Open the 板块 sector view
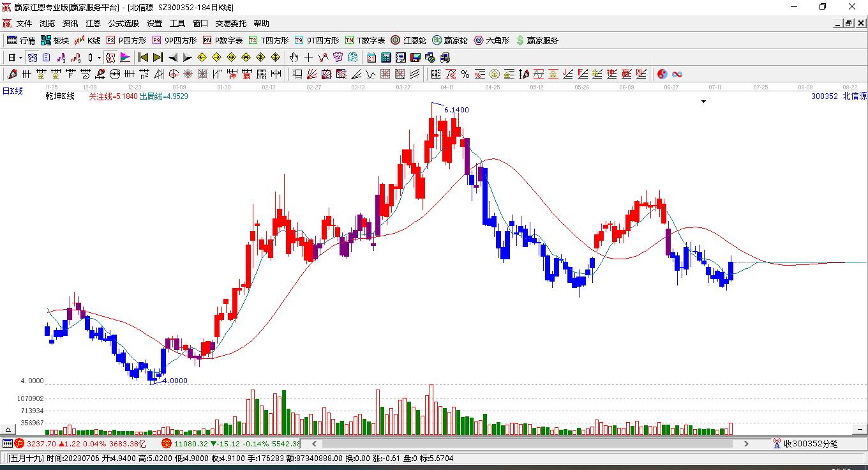The height and width of the screenshot is (470, 868). 55,40
